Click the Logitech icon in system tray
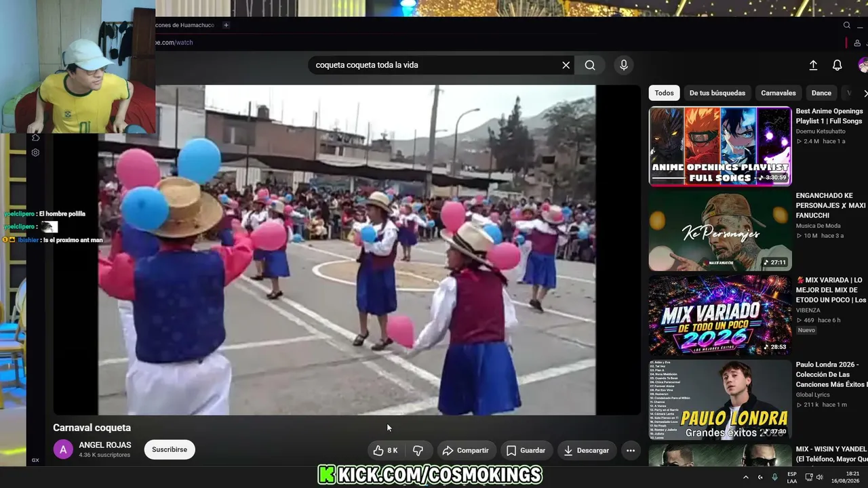The height and width of the screenshot is (488, 868). (760, 477)
